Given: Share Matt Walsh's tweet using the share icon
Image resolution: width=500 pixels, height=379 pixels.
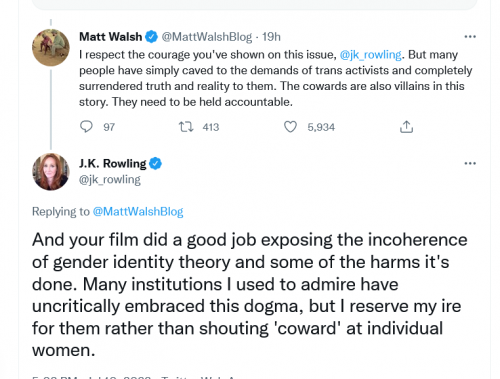Looking at the screenshot, I should coord(406,127).
